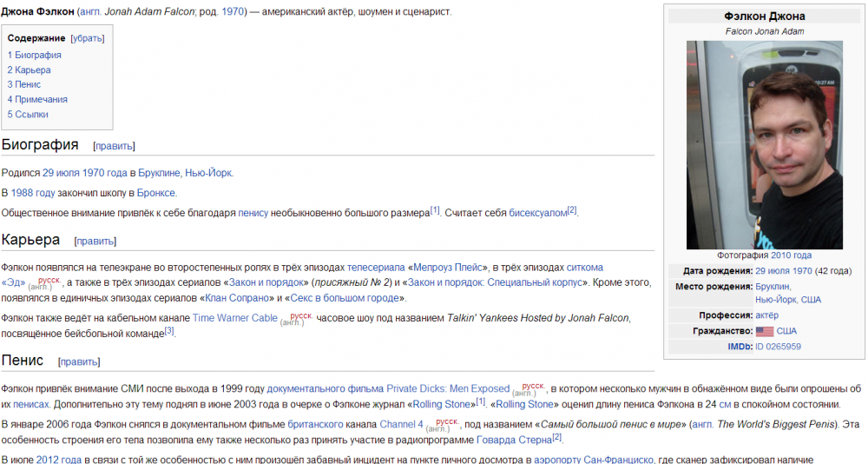Go to '2 Карьера' contents entry
The image size is (868, 464).
[30, 70]
